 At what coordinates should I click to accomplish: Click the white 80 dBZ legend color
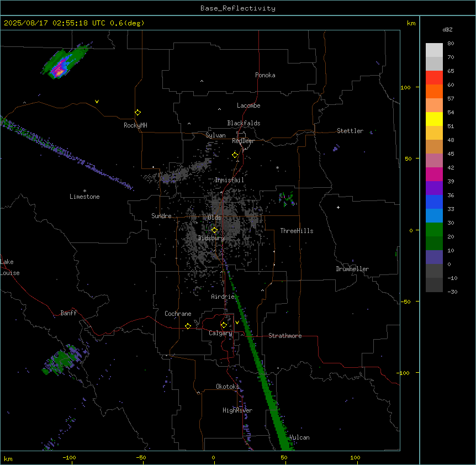(434, 50)
